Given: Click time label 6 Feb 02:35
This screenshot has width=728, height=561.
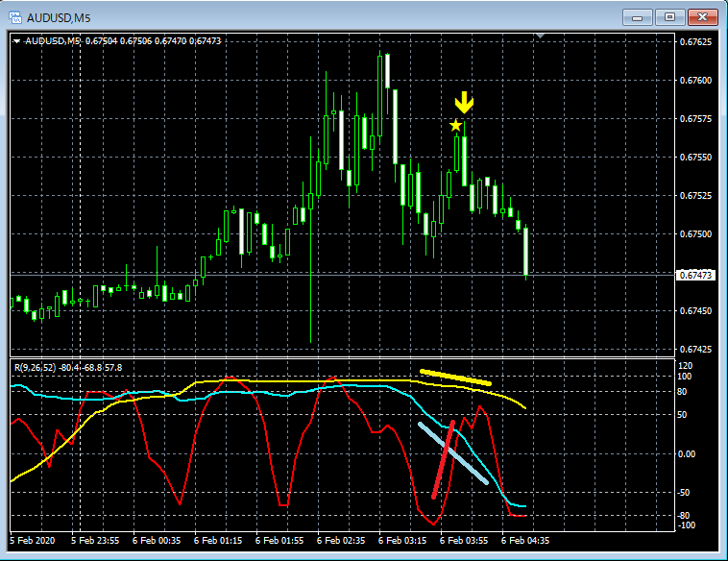Looking at the screenshot, I should pyautogui.click(x=341, y=541).
